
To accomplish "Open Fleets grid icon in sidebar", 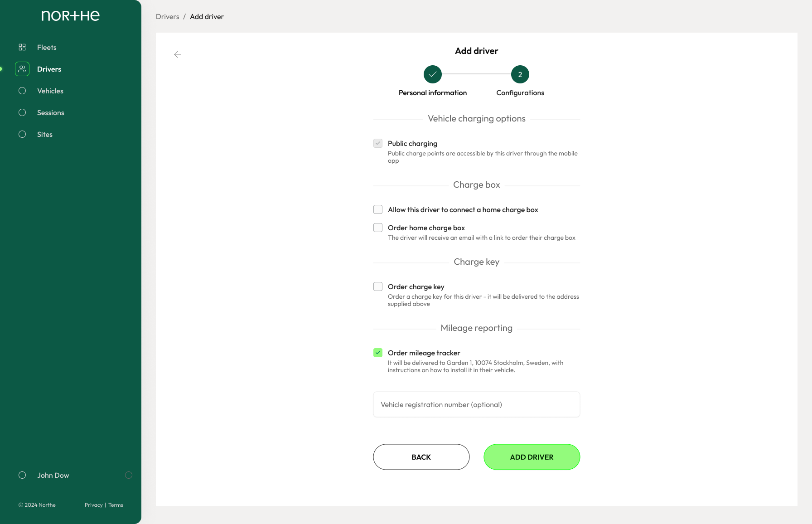I will click(x=22, y=47).
